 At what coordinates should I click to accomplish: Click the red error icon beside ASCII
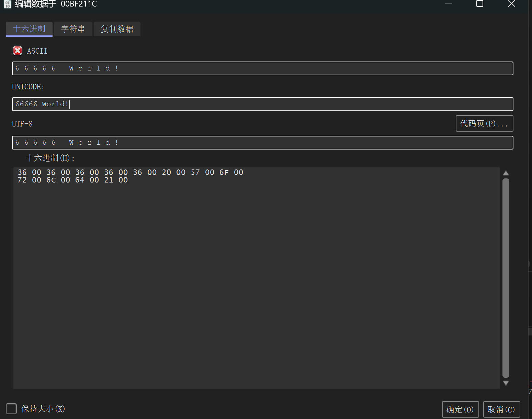tap(18, 51)
